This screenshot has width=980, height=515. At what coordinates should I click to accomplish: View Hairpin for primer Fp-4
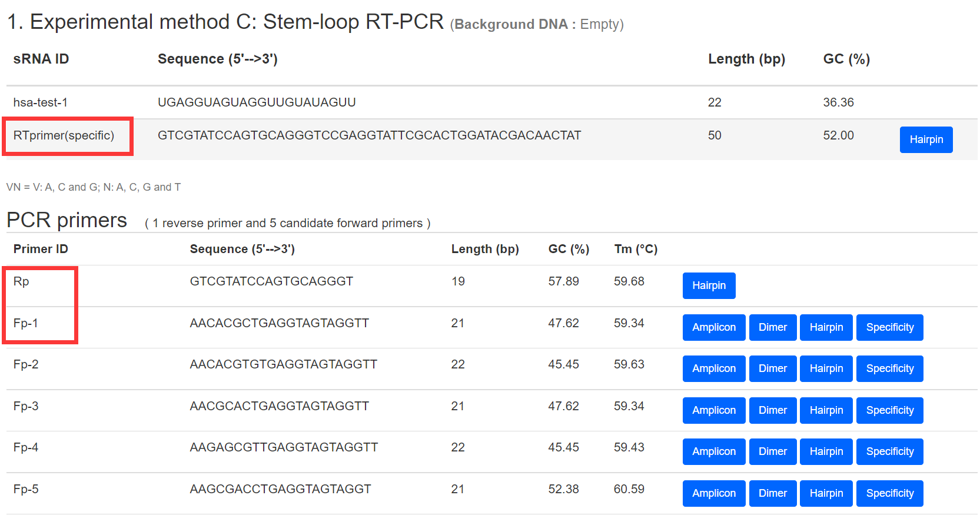tap(826, 452)
